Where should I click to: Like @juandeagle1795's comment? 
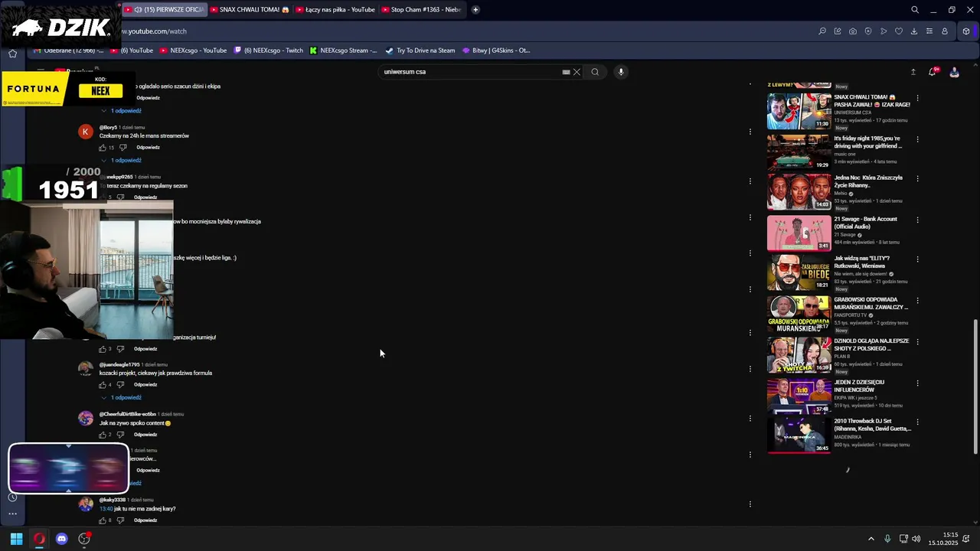[x=103, y=385]
